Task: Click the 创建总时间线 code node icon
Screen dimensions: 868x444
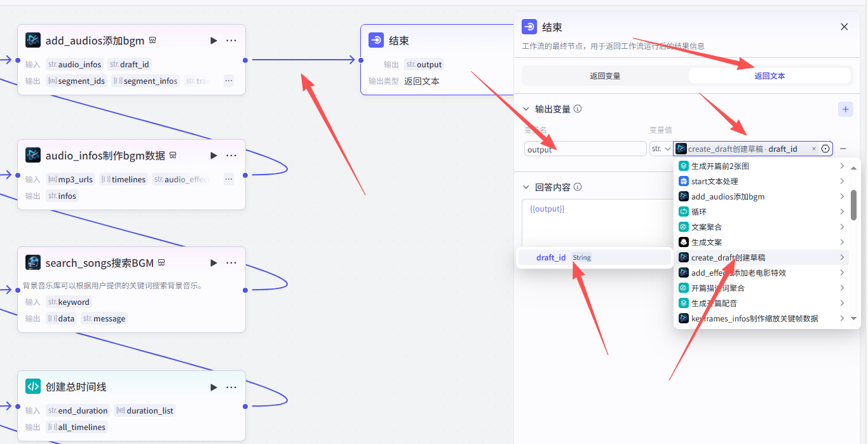Action: (33, 387)
